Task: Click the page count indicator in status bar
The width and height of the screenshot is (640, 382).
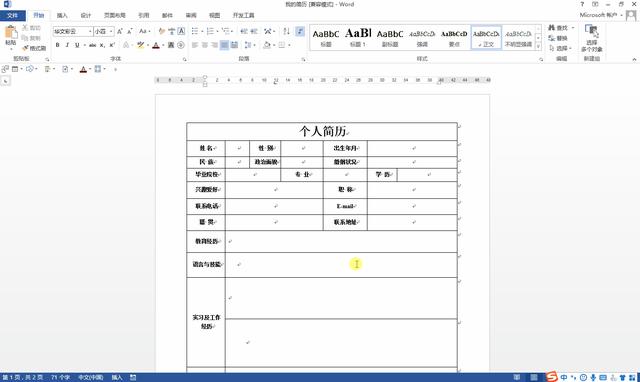Action: click(23, 378)
